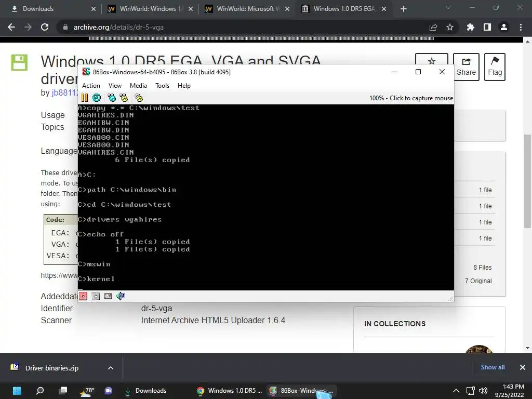
Task: Click the red floppy drive A status icon
Action: (x=83, y=296)
